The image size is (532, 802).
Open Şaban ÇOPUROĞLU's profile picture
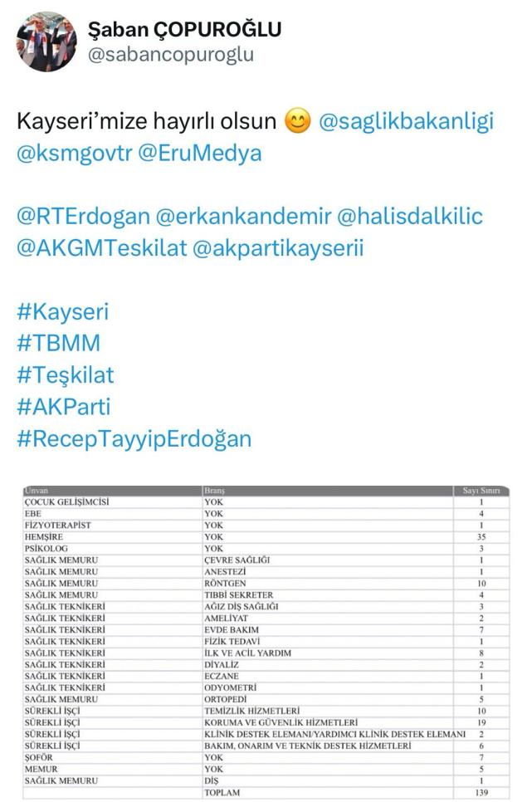click(x=46, y=42)
